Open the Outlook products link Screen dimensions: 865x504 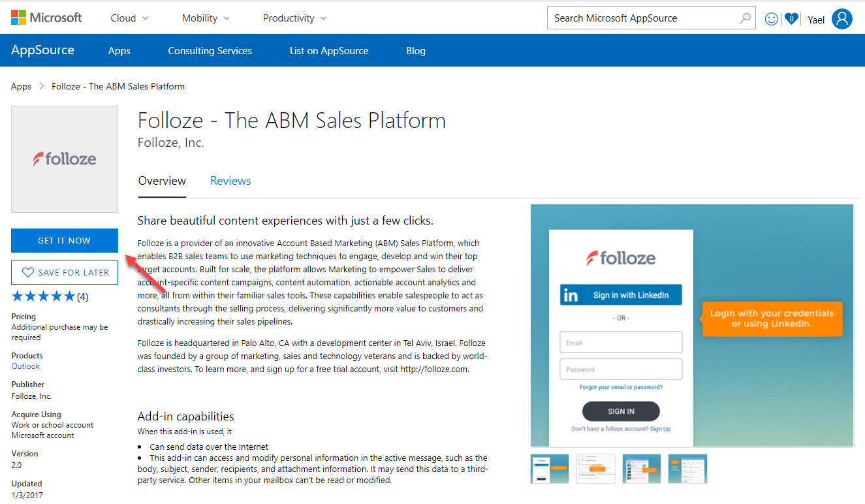[25, 366]
